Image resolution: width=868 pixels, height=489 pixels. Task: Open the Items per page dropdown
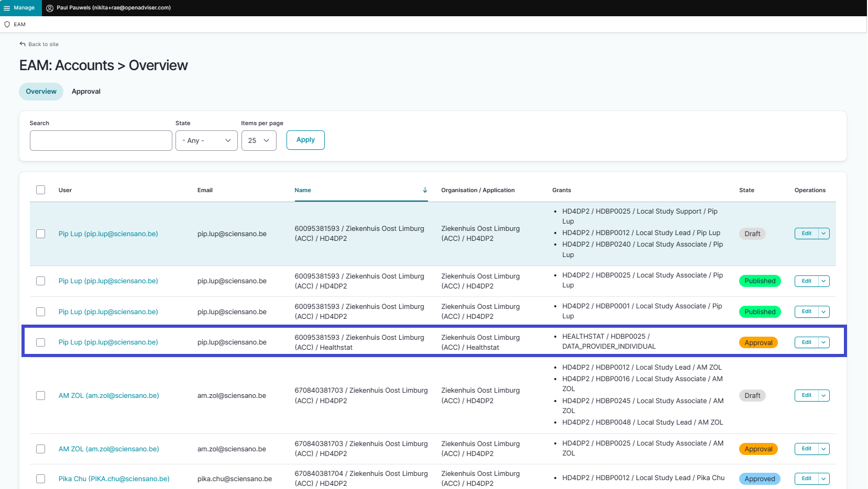coord(258,140)
